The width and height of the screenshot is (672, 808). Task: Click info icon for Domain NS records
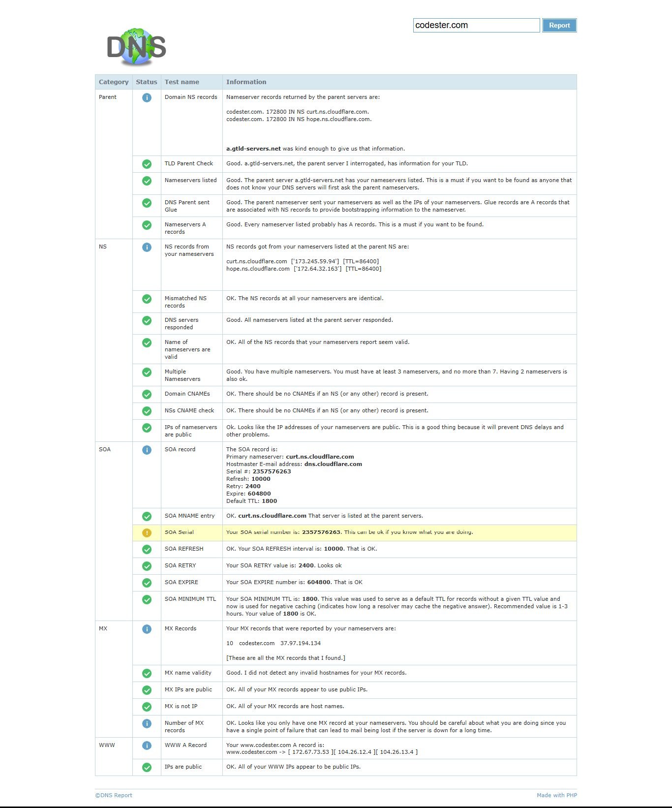point(147,97)
